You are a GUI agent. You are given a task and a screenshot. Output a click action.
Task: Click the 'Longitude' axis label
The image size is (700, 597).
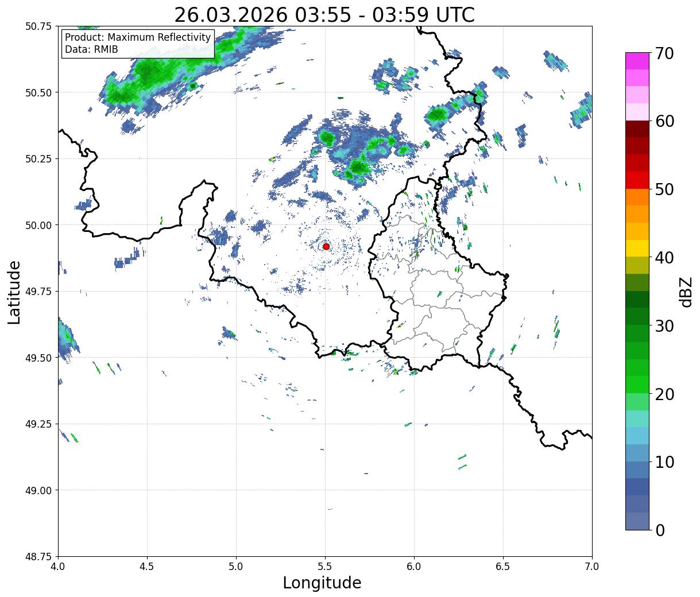click(322, 583)
